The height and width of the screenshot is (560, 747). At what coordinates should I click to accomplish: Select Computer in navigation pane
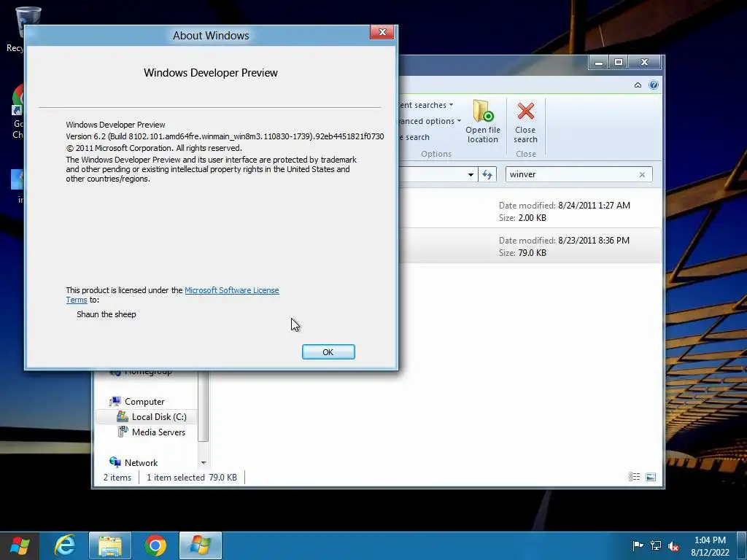click(144, 402)
